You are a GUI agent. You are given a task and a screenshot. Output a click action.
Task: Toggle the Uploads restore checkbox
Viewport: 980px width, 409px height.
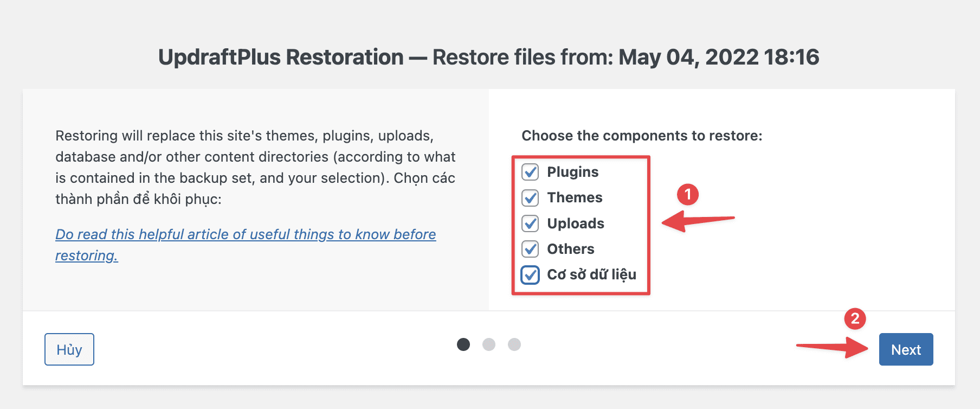tap(530, 223)
